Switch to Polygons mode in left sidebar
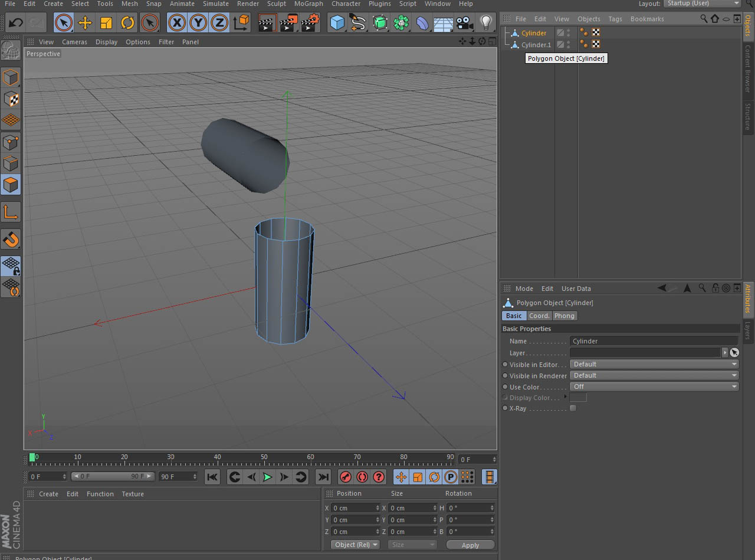This screenshot has width=755, height=560. point(11,185)
